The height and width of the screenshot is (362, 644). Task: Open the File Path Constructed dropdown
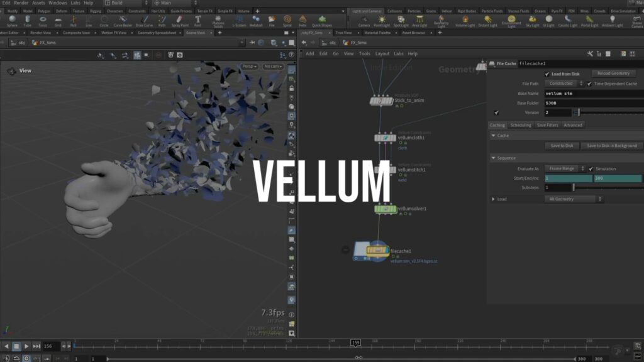[564, 84]
